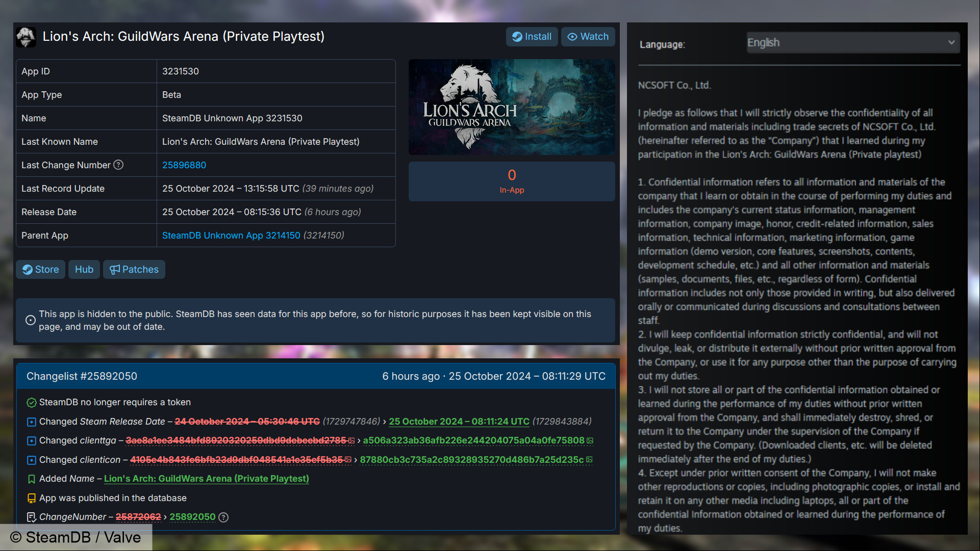The width and height of the screenshot is (980, 551).
Task: Click the Steam icon on Install button
Action: point(517,37)
